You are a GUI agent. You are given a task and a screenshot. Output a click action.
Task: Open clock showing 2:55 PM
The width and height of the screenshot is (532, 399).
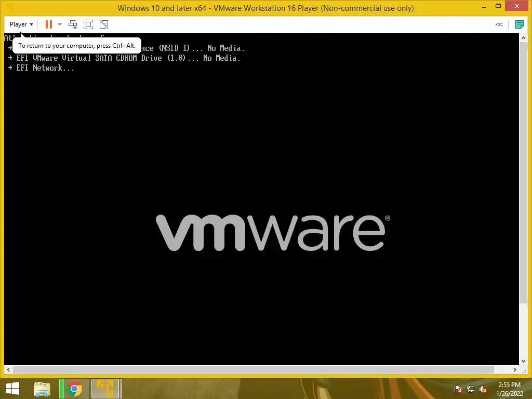[x=509, y=389]
